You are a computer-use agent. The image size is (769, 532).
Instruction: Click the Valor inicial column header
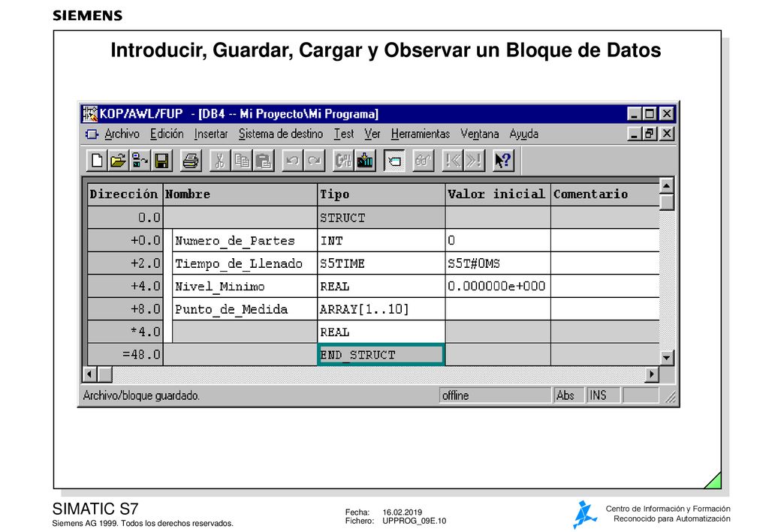(498, 194)
